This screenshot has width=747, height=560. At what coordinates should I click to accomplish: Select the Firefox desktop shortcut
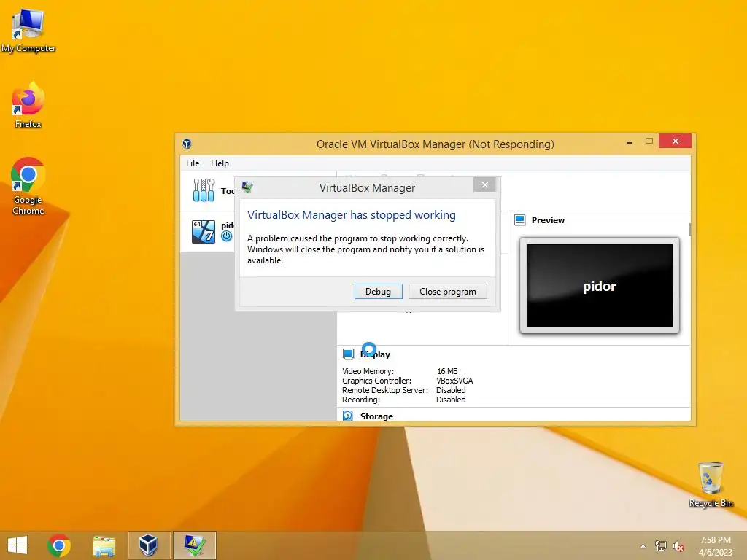(28, 105)
